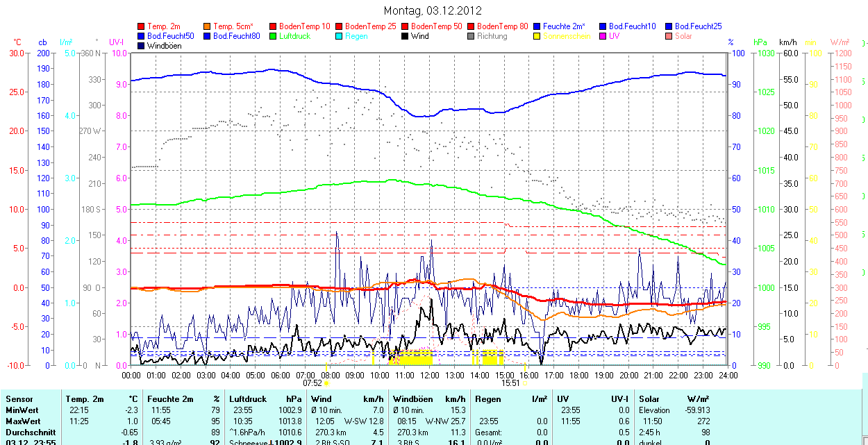Click the cyan Regen legend square

coord(340,36)
